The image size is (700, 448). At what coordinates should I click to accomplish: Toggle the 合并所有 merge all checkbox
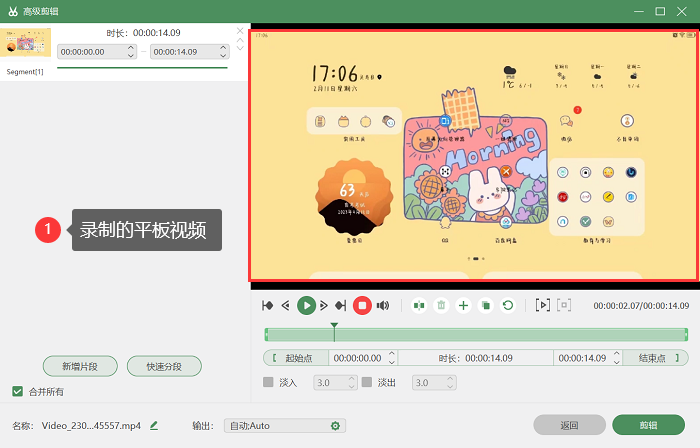[x=17, y=391]
